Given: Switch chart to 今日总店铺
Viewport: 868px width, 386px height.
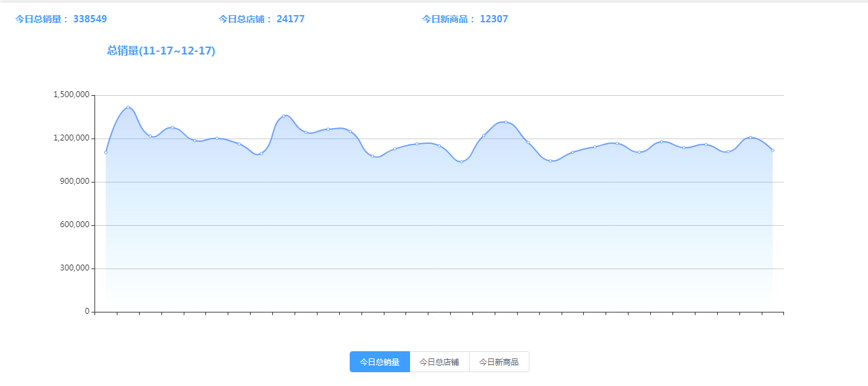Looking at the screenshot, I should [440, 362].
